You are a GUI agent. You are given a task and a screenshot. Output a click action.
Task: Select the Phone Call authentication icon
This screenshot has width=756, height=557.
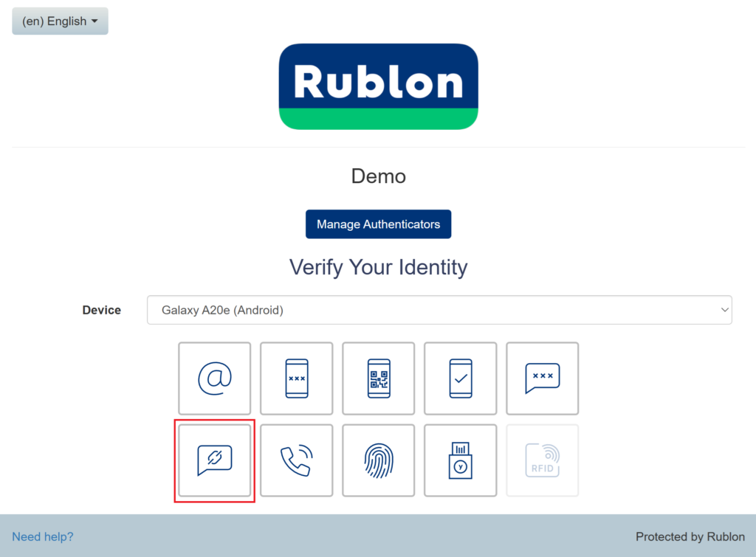click(x=296, y=460)
